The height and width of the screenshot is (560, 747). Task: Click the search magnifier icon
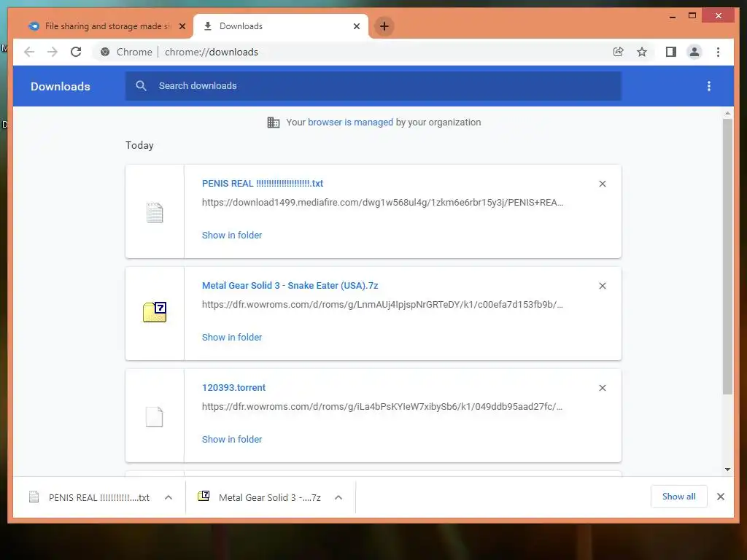coord(141,86)
